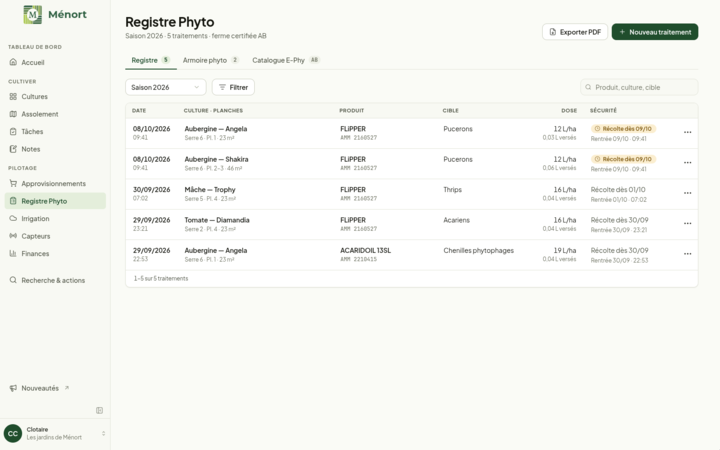Open Capteurs in sidebar
Screen dimensions: 720x450
(x=55, y=236)
